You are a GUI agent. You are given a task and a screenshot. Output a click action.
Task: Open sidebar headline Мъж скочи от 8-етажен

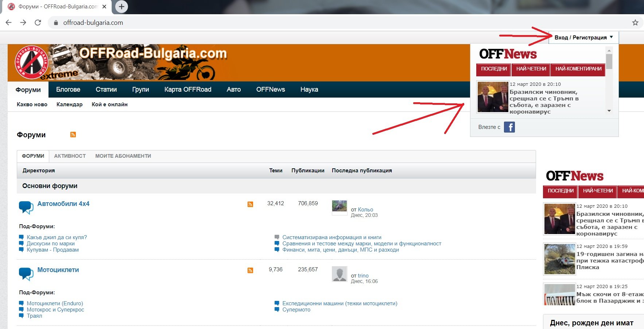(x=610, y=298)
